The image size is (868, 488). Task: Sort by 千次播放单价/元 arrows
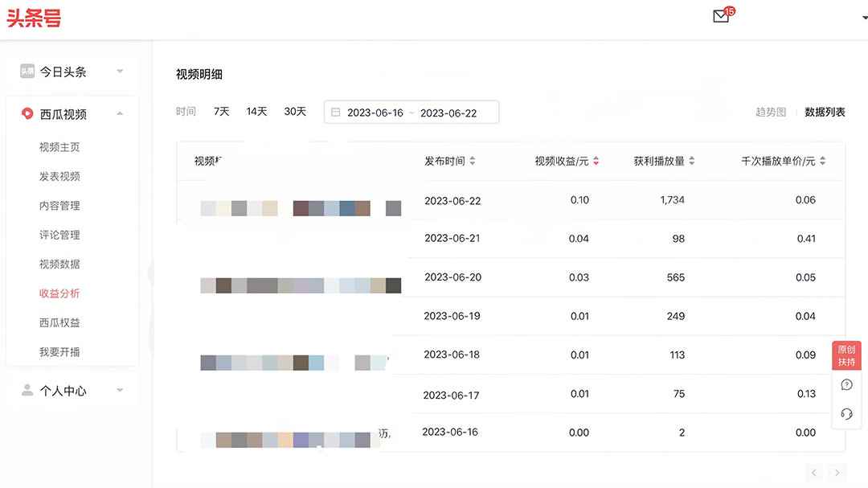[x=823, y=161]
